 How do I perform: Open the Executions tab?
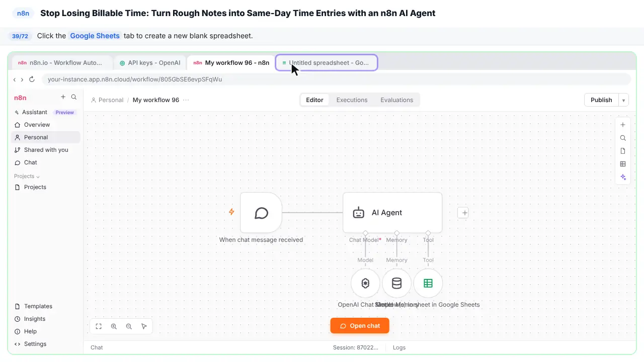point(352,100)
